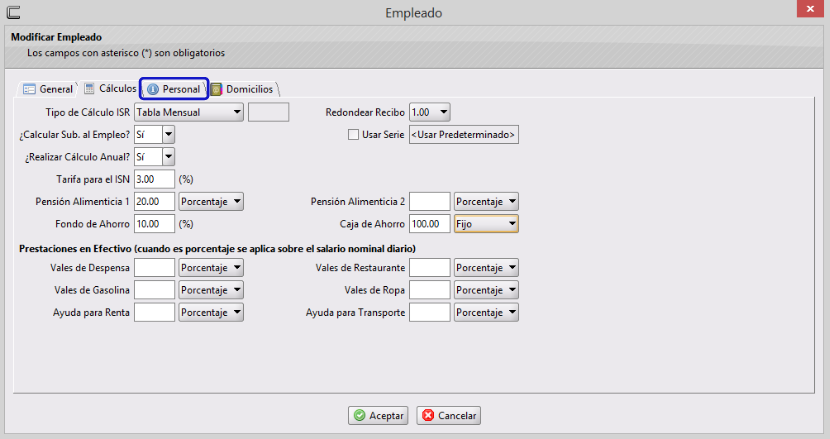The image size is (830, 439).
Task: Open the Ayuda para Renta type dropdown
Action: (211, 312)
